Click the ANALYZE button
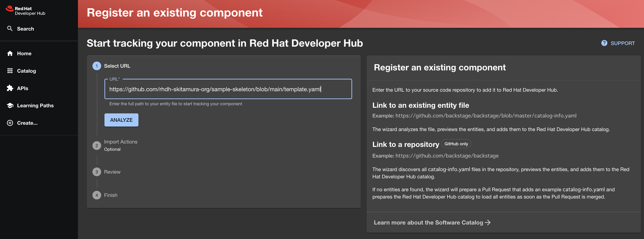This screenshot has height=239, width=644. point(121,120)
